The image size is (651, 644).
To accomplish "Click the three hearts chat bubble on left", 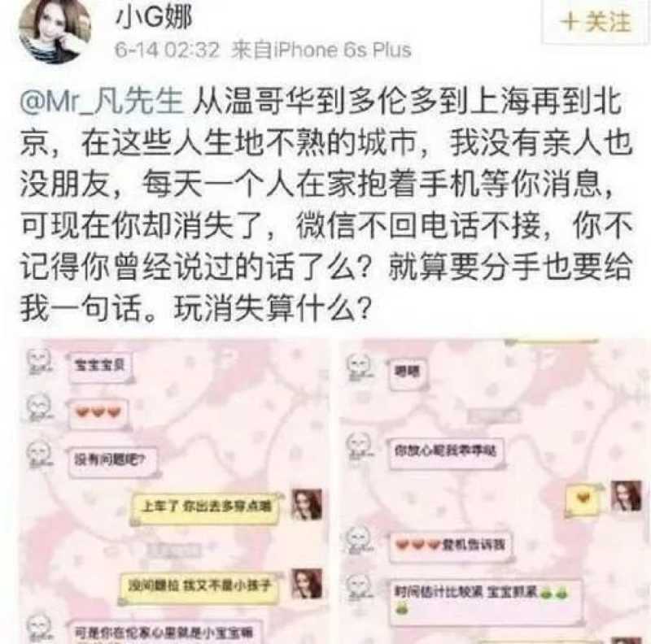I will coord(98,412).
